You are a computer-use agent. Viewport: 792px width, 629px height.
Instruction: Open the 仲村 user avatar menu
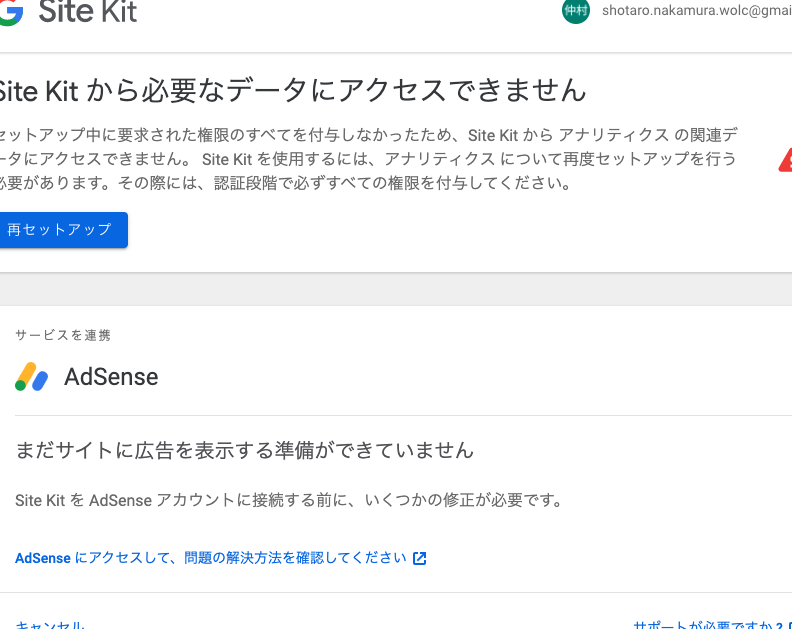pyautogui.click(x=576, y=11)
